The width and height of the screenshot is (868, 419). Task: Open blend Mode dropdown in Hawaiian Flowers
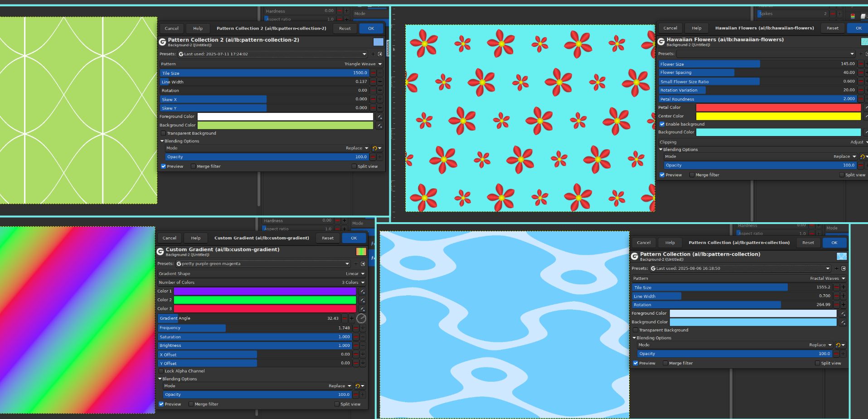click(761, 157)
